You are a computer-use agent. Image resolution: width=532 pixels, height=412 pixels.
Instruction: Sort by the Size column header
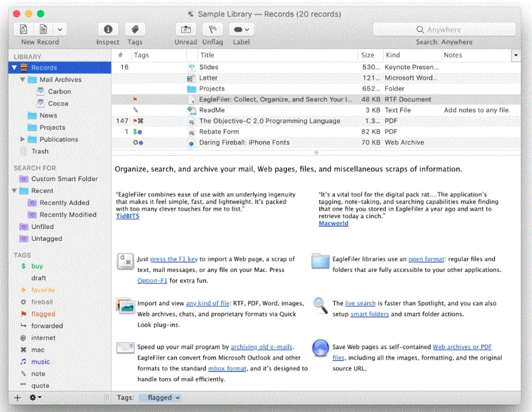pos(370,55)
